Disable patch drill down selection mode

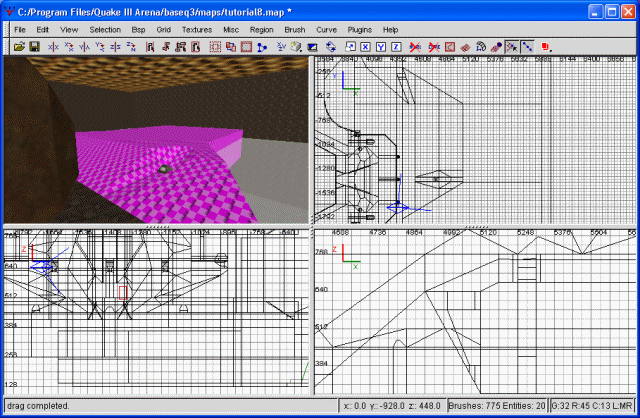coord(527,47)
